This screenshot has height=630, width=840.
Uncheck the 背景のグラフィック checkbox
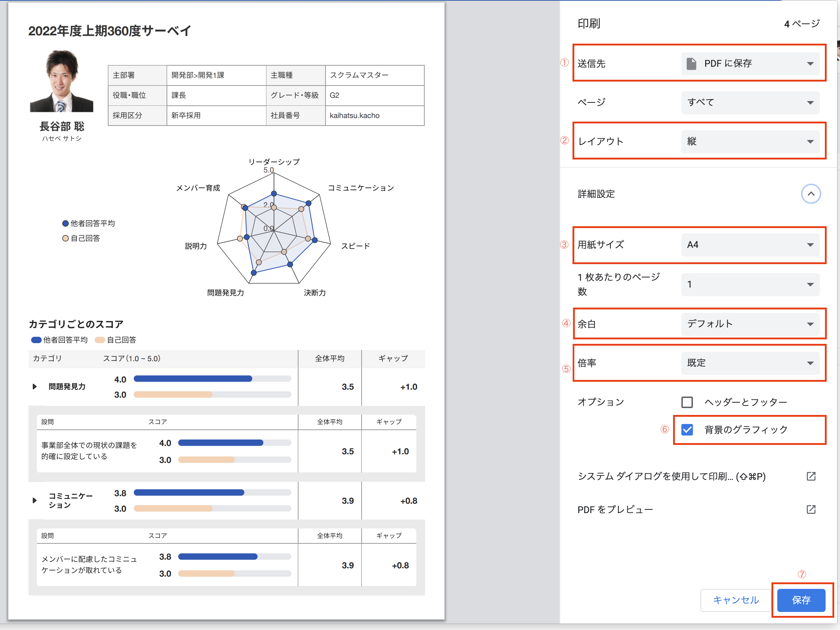click(x=686, y=430)
